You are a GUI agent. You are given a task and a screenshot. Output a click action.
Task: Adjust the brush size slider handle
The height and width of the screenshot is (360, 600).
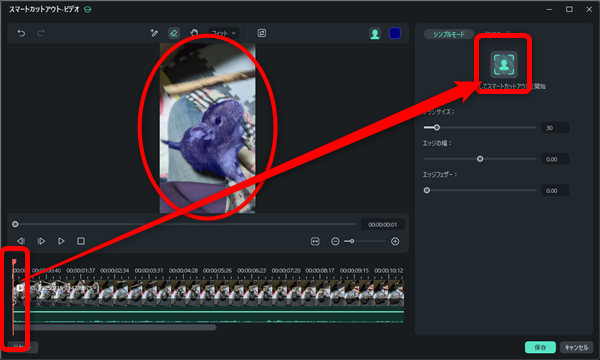click(x=437, y=127)
